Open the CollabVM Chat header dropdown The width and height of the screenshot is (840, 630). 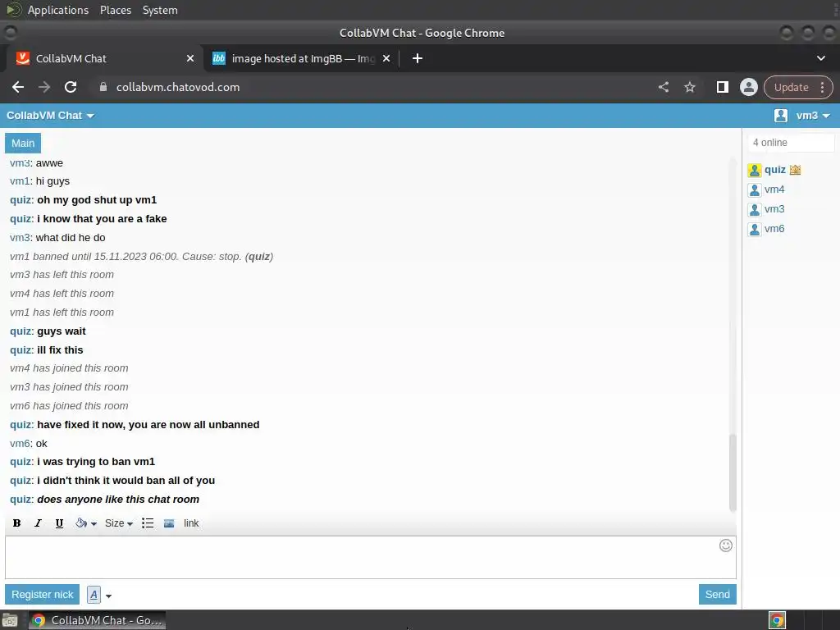click(50, 116)
